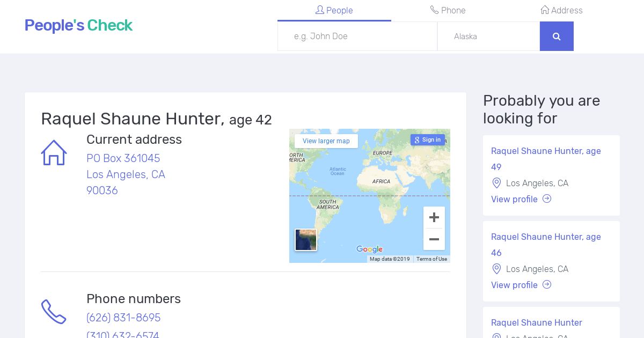Open the PO Box 361045 address link
This screenshot has width=644, height=338.
click(x=126, y=174)
